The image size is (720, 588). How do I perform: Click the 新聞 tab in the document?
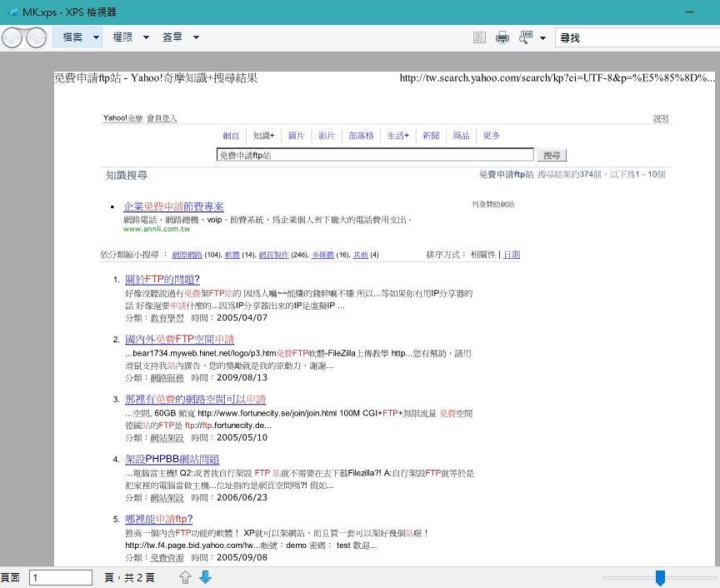431,136
